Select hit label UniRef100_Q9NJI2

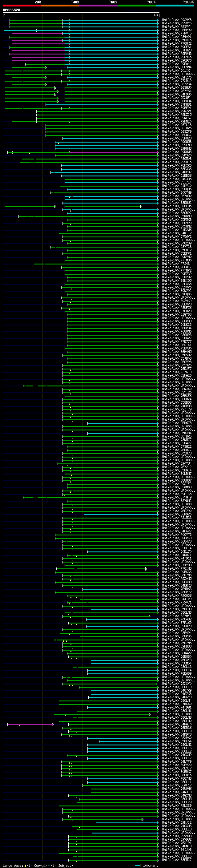(177, 822)
